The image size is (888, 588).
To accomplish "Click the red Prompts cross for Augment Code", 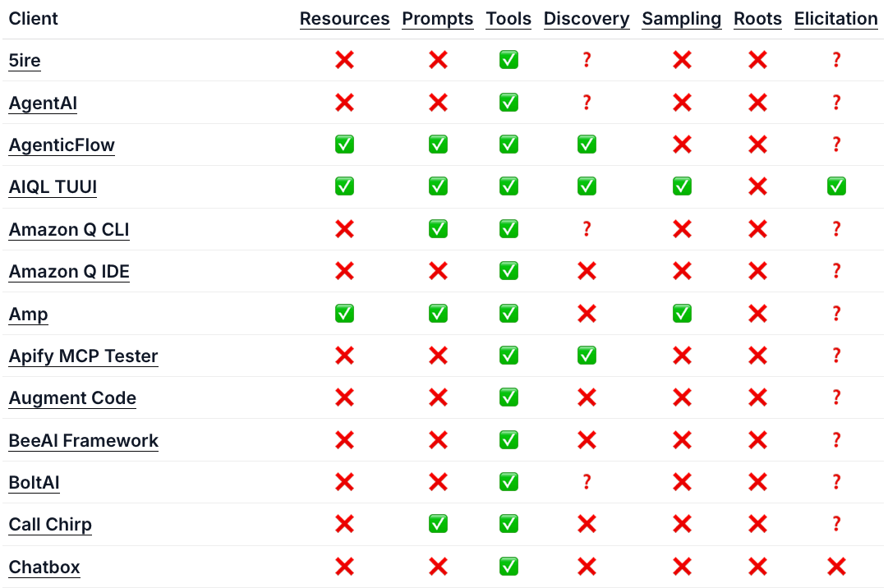I will [438, 397].
